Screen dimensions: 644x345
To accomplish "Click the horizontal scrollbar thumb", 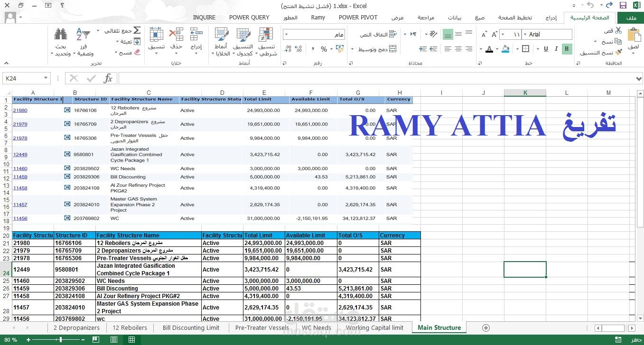I will 613,328.
